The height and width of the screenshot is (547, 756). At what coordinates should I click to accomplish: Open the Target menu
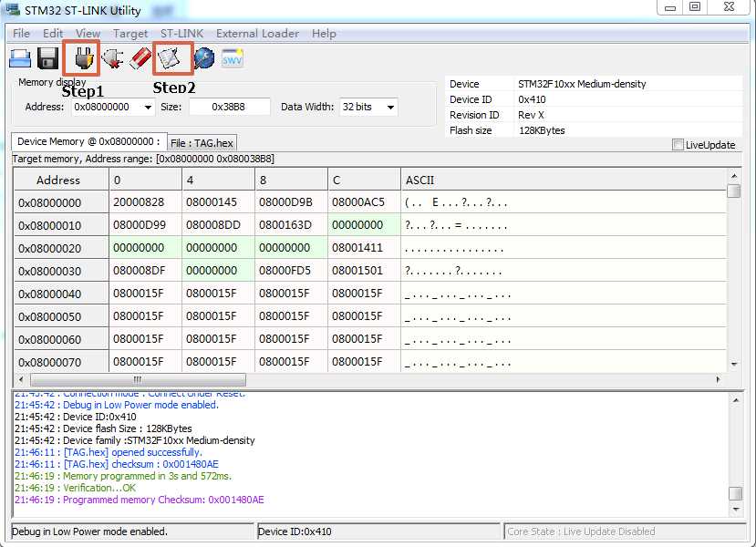click(x=130, y=33)
